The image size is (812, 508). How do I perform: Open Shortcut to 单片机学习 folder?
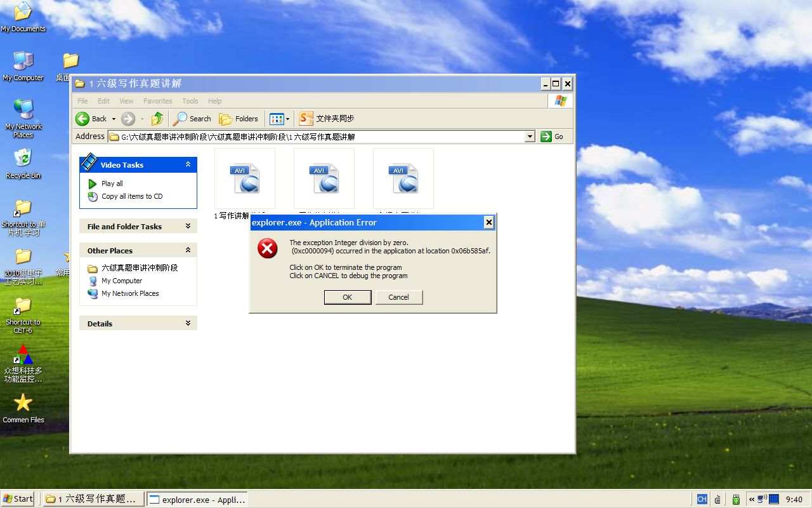23,218
